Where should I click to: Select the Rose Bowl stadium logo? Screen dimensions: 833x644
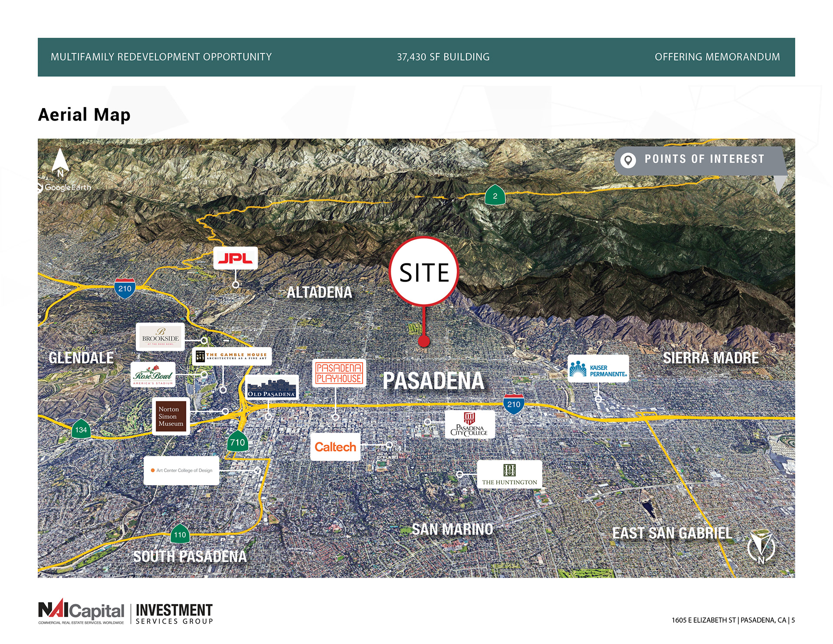tap(153, 375)
